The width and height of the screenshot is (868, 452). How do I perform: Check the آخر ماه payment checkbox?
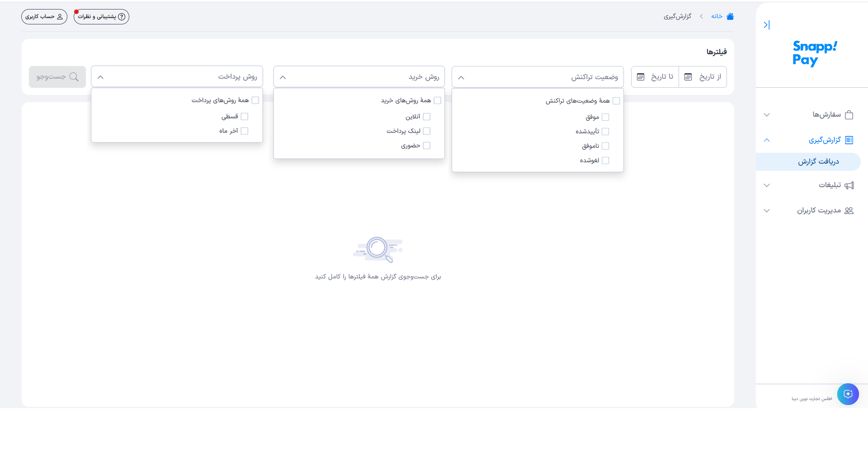click(x=244, y=131)
